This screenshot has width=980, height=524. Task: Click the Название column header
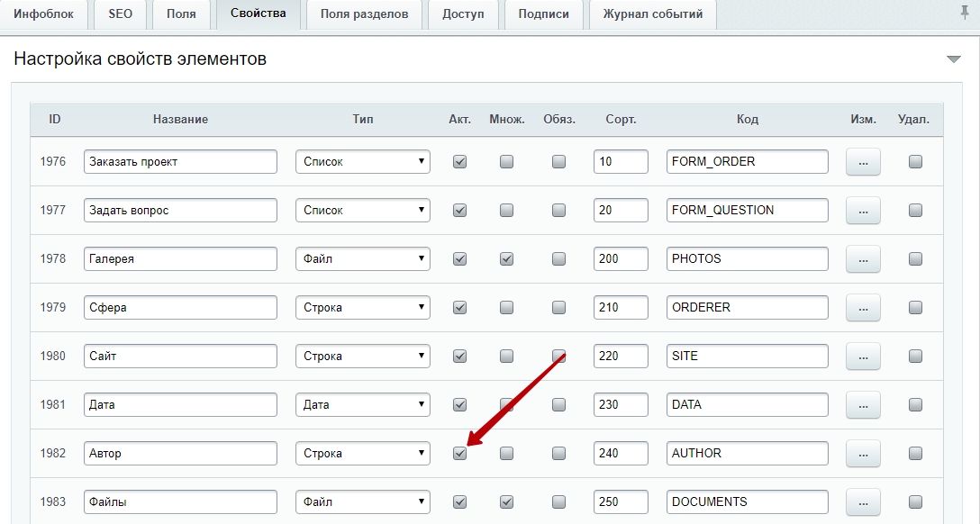pos(181,119)
